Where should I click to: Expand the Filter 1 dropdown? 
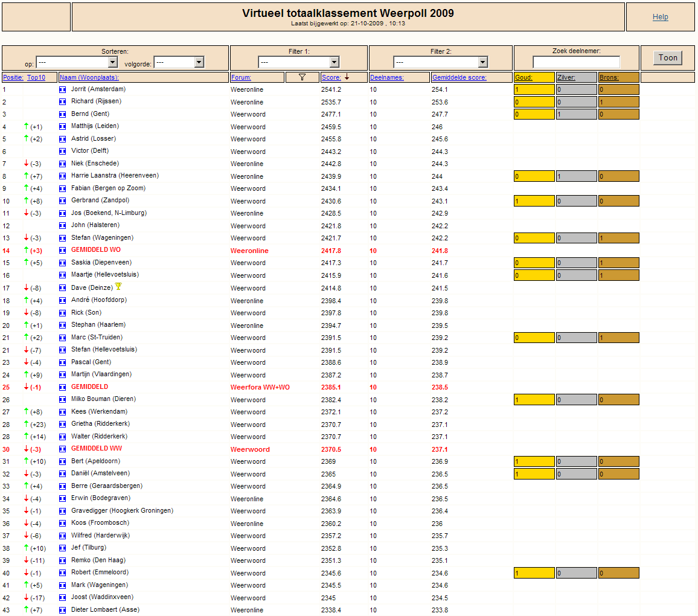[x=299, y=62]
